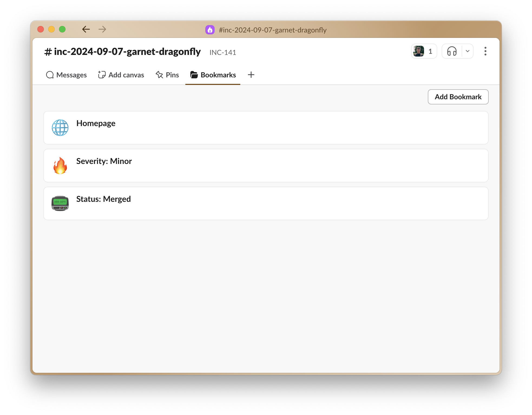Click the back navigation arrow
532x415 pixels.
86,29
